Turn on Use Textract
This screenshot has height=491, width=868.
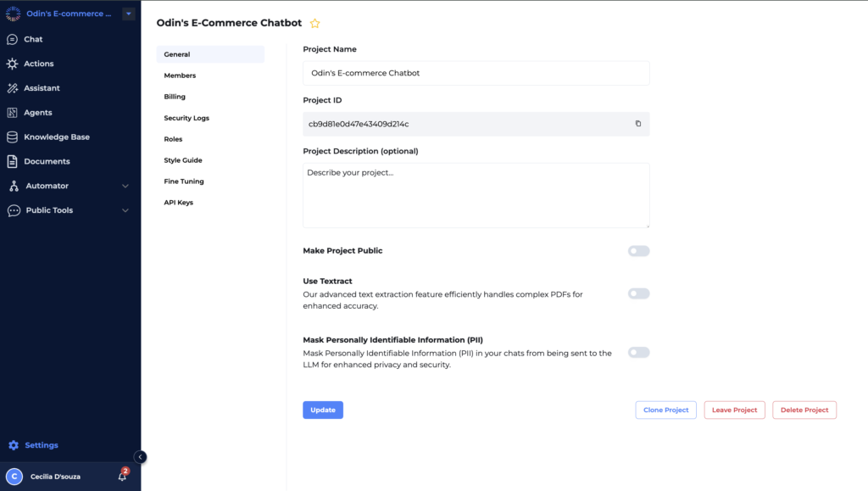coord(638,293)
